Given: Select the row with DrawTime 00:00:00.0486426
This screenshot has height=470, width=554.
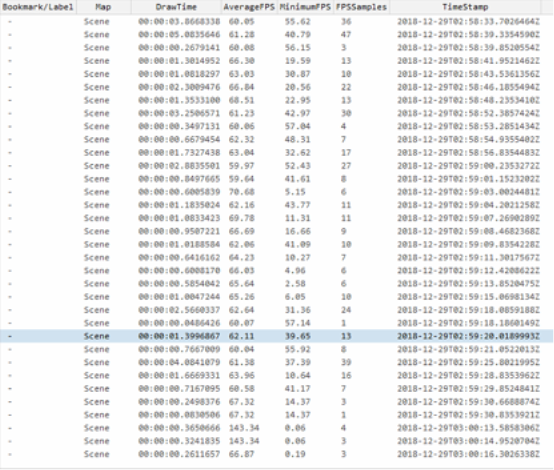Looking at the screenshot, I should tap(277, 323).
